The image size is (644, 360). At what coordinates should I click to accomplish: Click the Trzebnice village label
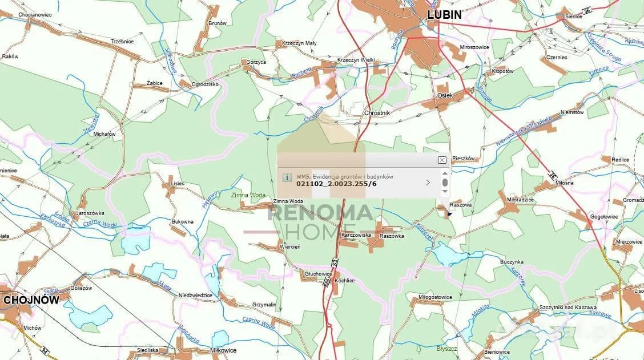[x=122, y=42]
